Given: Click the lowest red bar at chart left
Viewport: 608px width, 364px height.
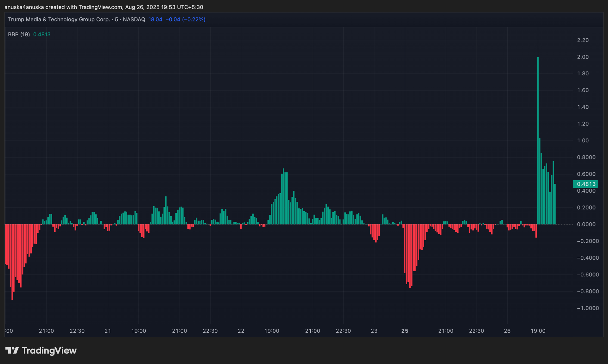Looking at the screenshot, I should [x=12, y=262].
